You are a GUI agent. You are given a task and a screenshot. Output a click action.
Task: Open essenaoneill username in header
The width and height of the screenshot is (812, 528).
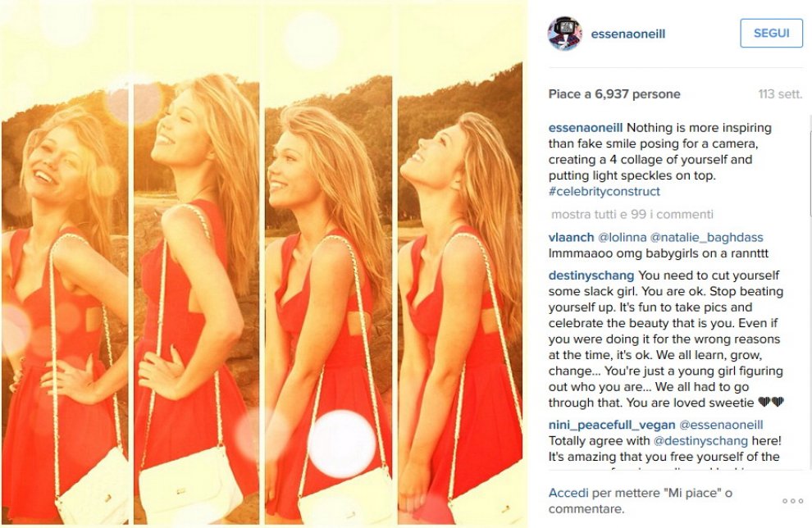pos(627,34)
